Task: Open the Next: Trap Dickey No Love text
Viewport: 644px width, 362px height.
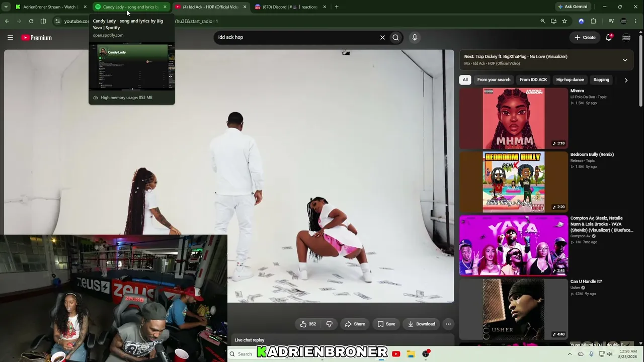Action: pyautogui.click(x=516, y=56)
